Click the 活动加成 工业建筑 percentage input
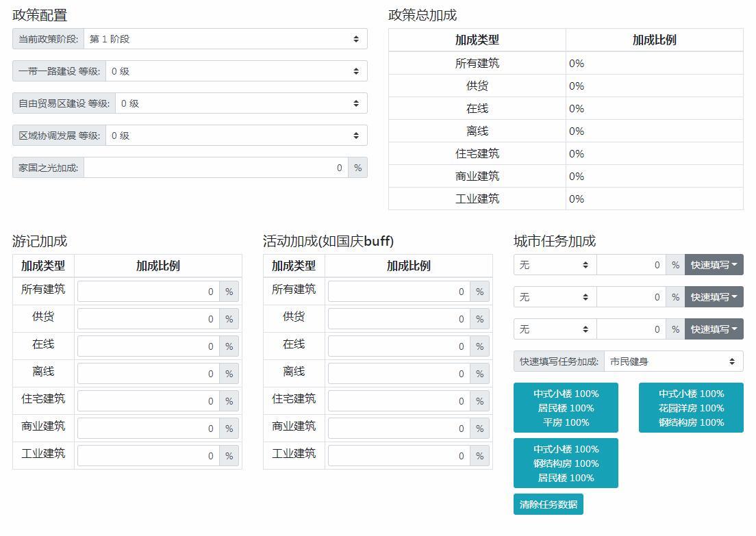The height and width of the screenshot is (536, 756). pos(399,456)
